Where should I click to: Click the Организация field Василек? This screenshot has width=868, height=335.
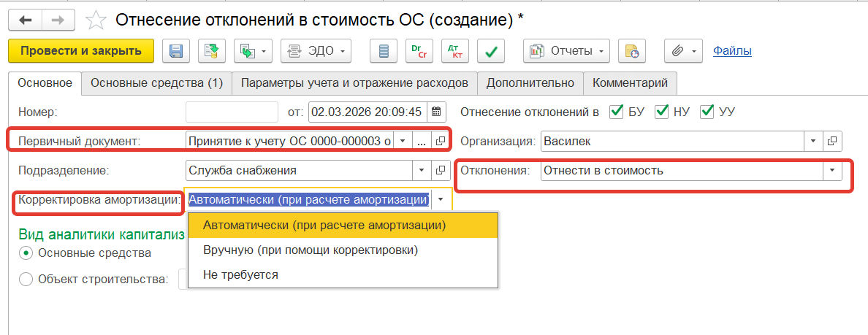(x=672, y=141)
